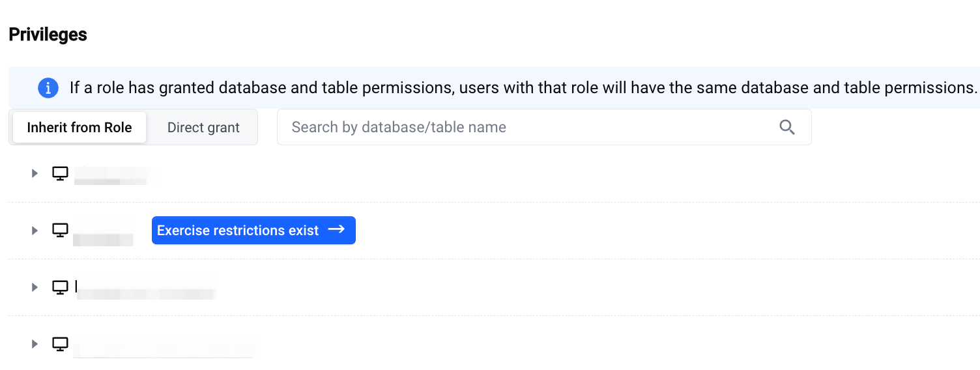This screenshot has height=370, width=980.
Task: Click monitor icon in first database row
Action: [x=60, y=173]
